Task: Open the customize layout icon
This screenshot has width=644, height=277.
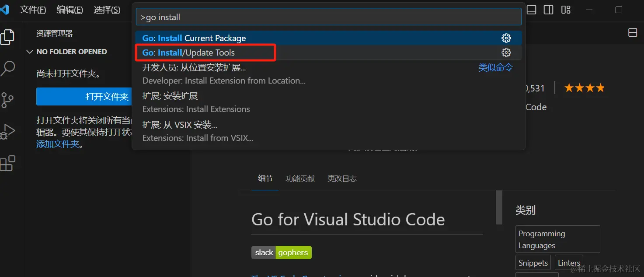Action: 566,10
